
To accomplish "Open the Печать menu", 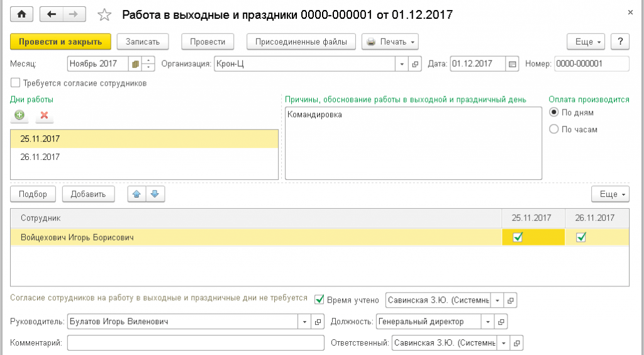I will [x=391, y=42].
